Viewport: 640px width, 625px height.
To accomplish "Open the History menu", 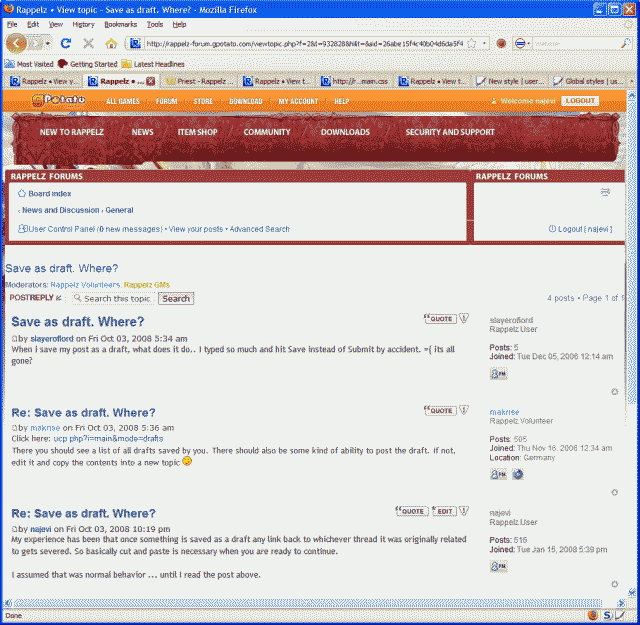I will [x=83, y=24].
